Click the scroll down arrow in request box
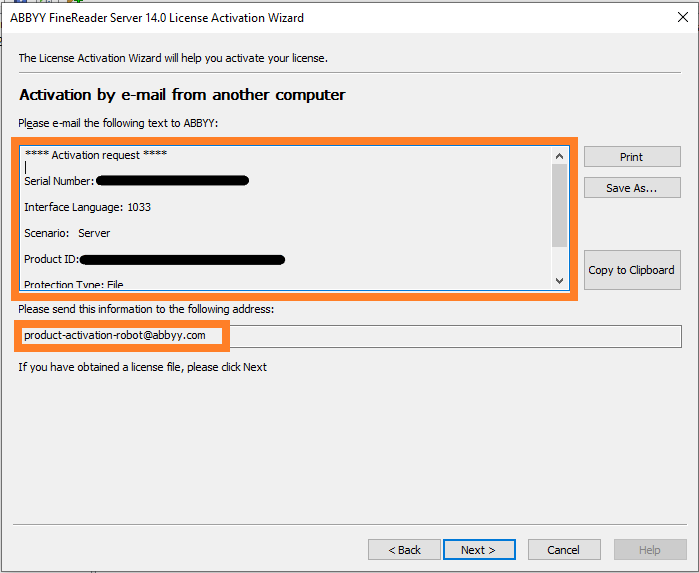The height and width of the screenshot is (573, 699). click(x=559, y=281)
